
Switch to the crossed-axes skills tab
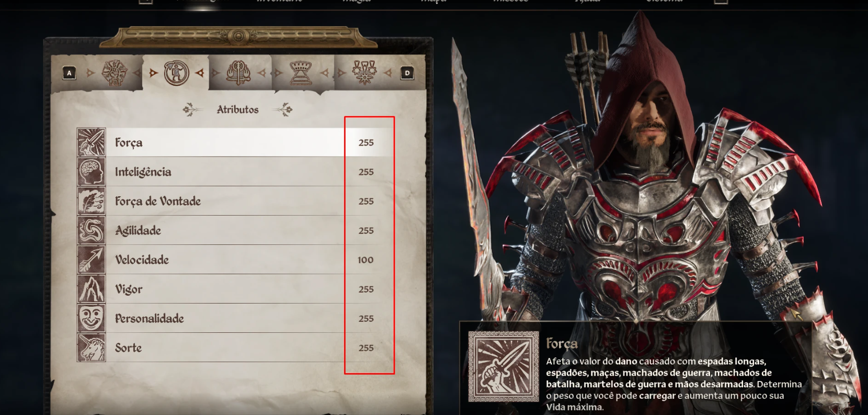point(238,73)
